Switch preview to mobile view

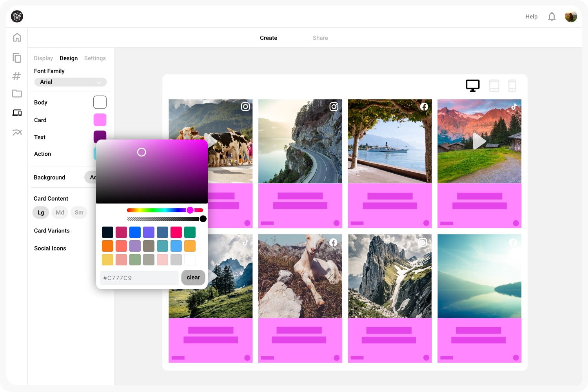point(512,85)
